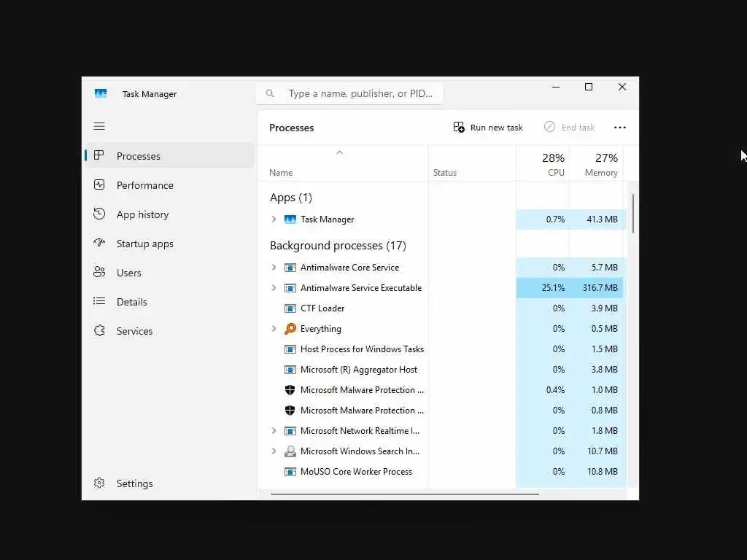This screenshot has height=560, width=747.
Task: Expand the Task Manager app row
Action: [274, 219]
